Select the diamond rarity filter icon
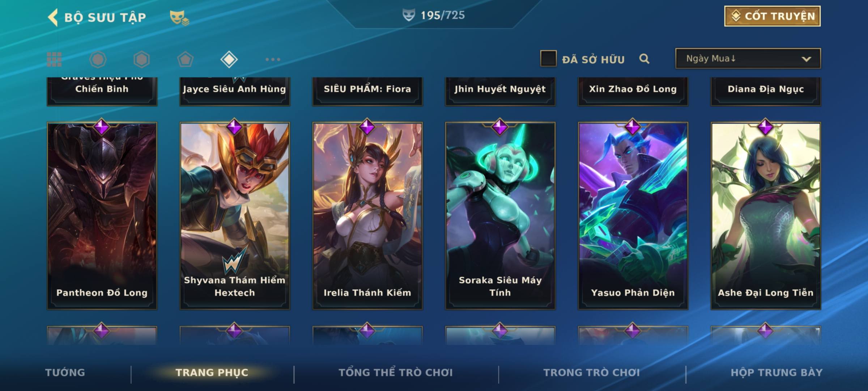 coord(229,59)
